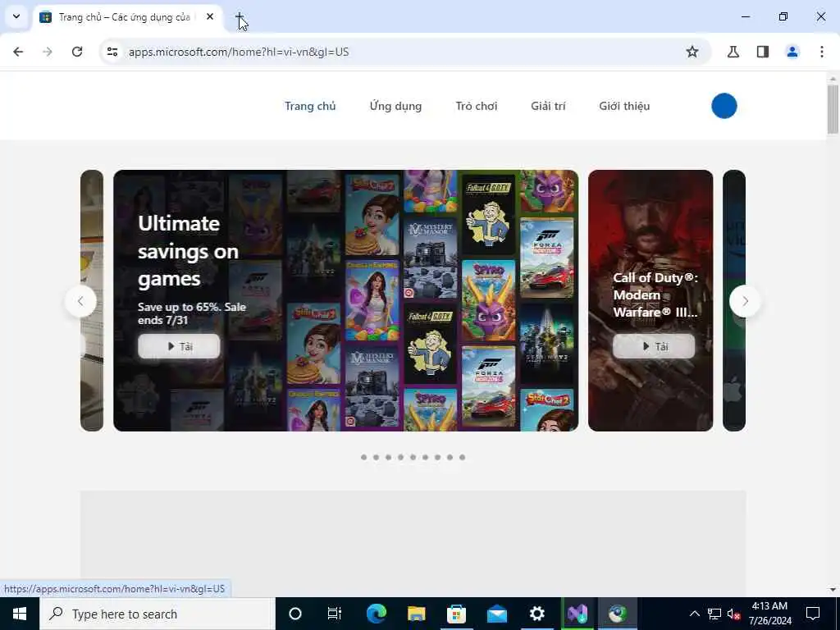Select the Trang chủ browser tab

coord(127,17)
